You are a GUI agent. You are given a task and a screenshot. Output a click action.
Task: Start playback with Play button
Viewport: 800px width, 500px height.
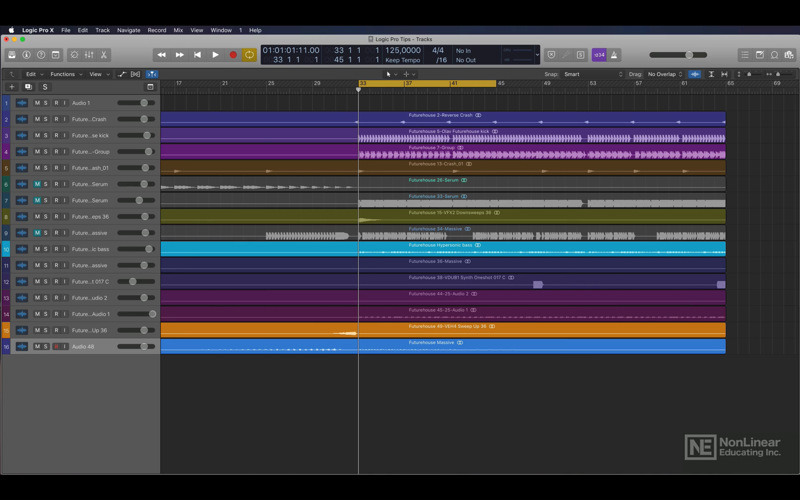click(215, 55)
